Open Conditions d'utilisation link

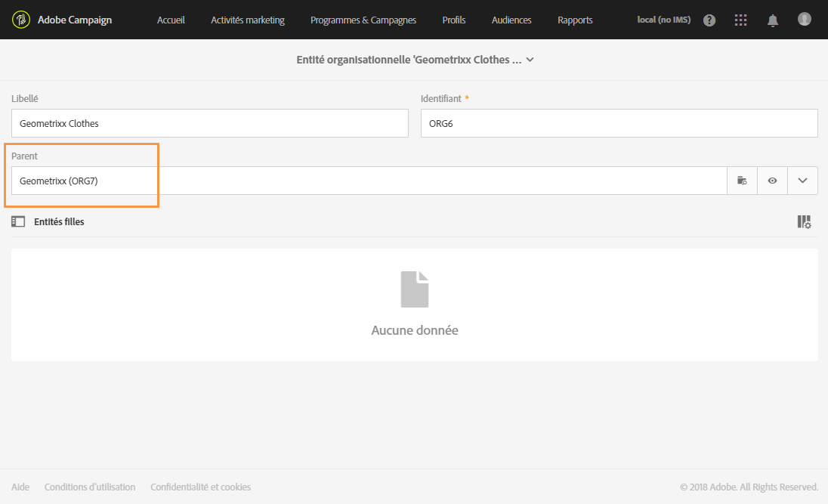click(90, 487)
